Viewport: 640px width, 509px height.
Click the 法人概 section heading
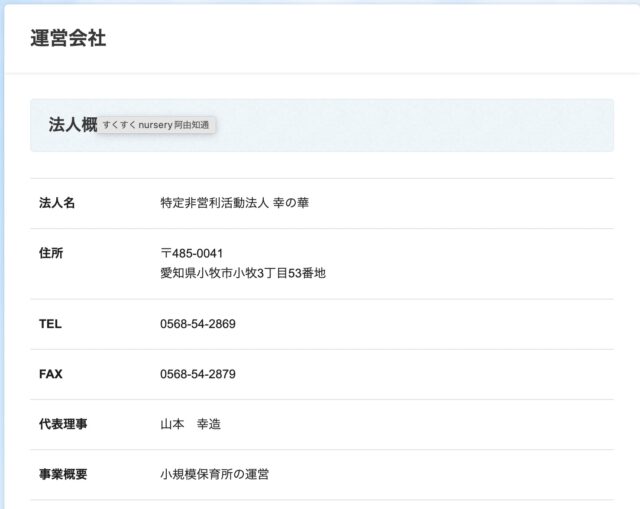tap(73, 124)
